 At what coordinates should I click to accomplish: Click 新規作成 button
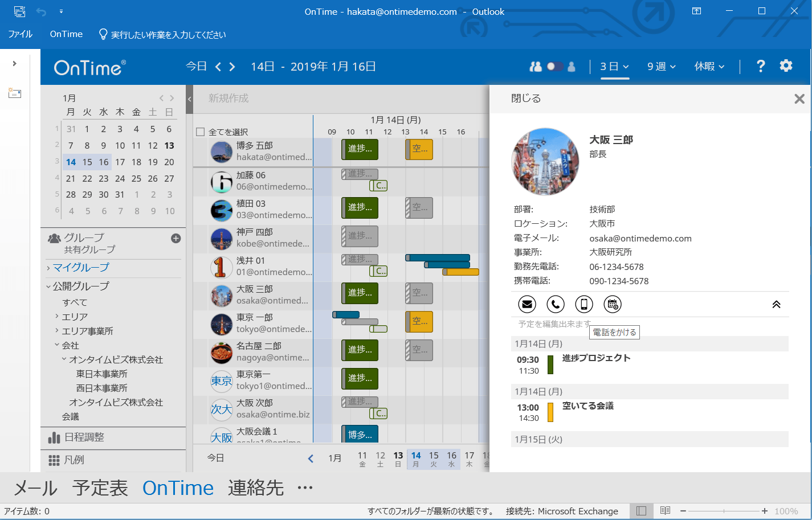click(x=228, y=99)
